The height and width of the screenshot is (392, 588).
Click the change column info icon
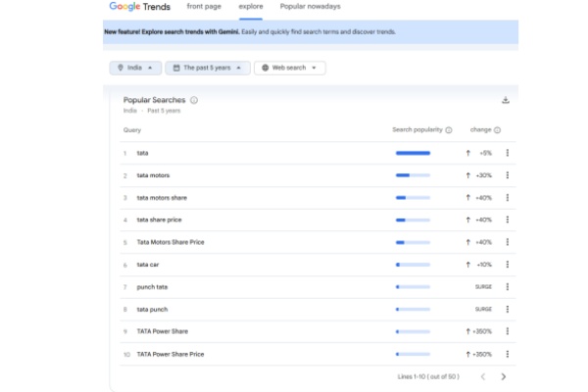tap(497, 130)
